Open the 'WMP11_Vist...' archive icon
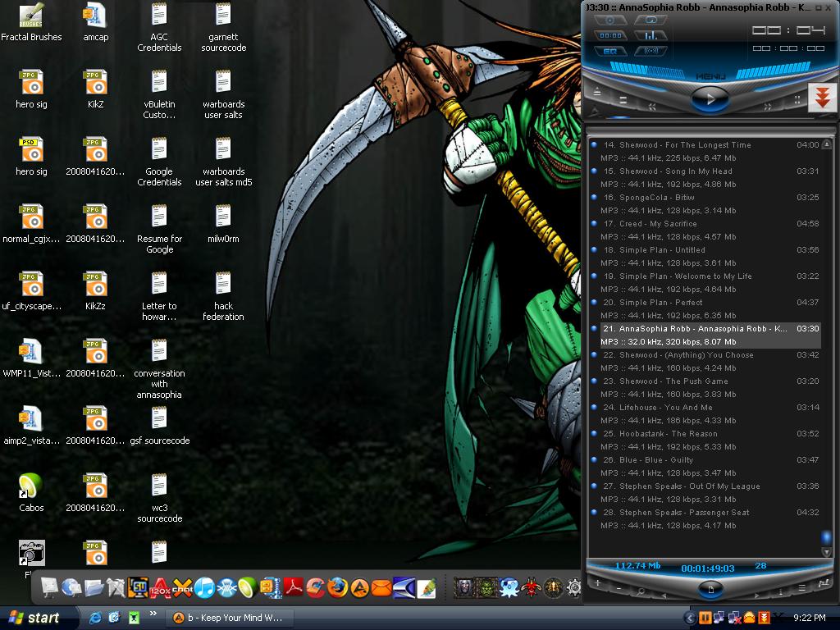The image size is (840, 630). 31,358
